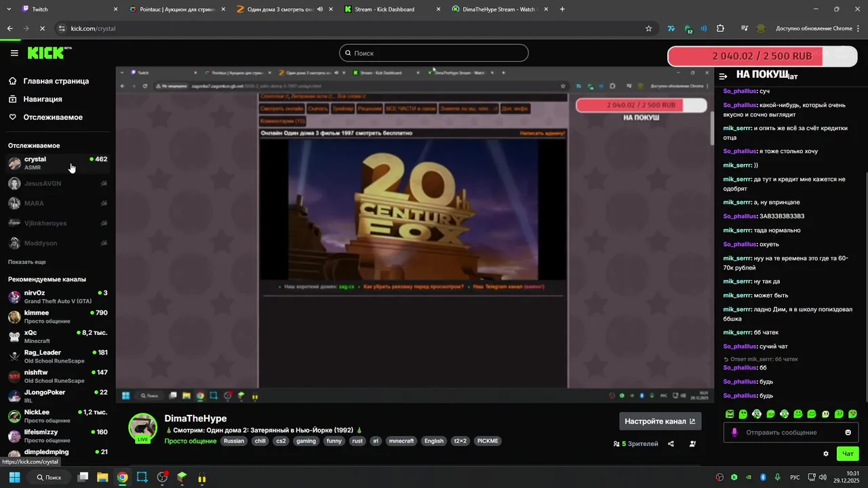Open a new browser tab

562,9
